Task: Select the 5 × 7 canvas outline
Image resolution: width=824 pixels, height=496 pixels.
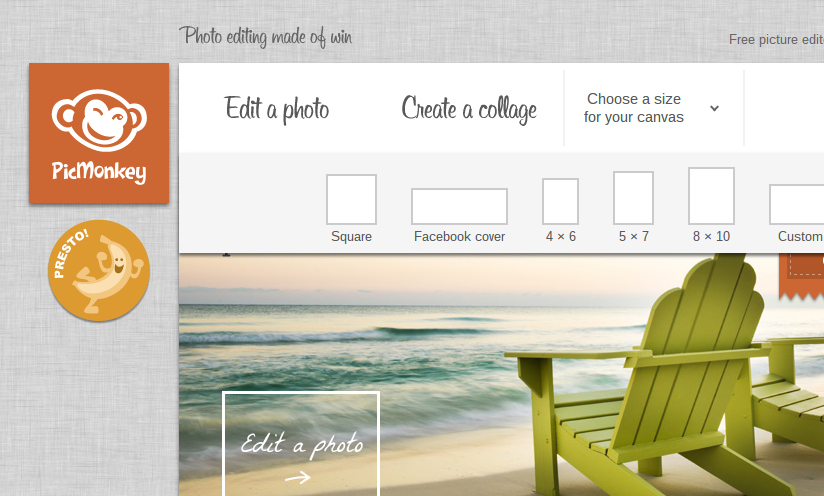Action: [x=633, y=198]
